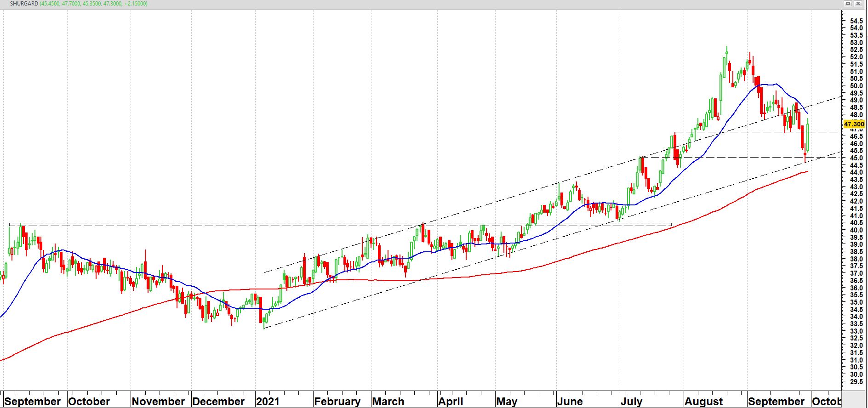Click the November label on time axis

(158, 401)
